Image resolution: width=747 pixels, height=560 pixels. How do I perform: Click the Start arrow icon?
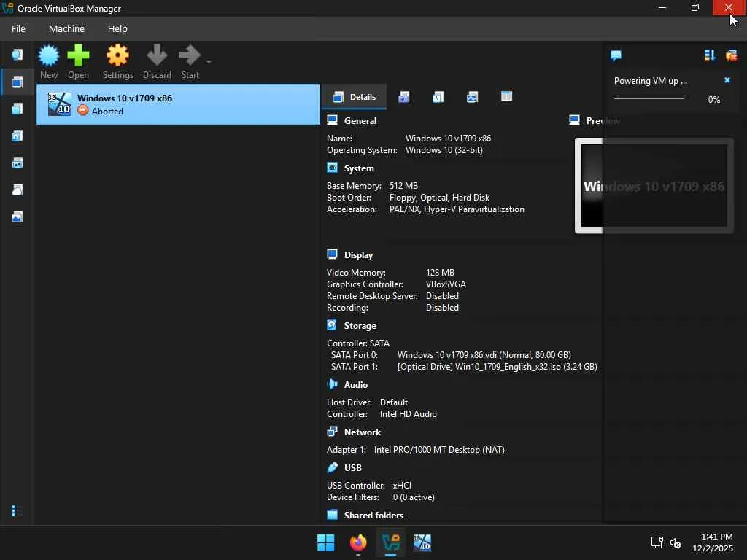(x=190, y=61)
